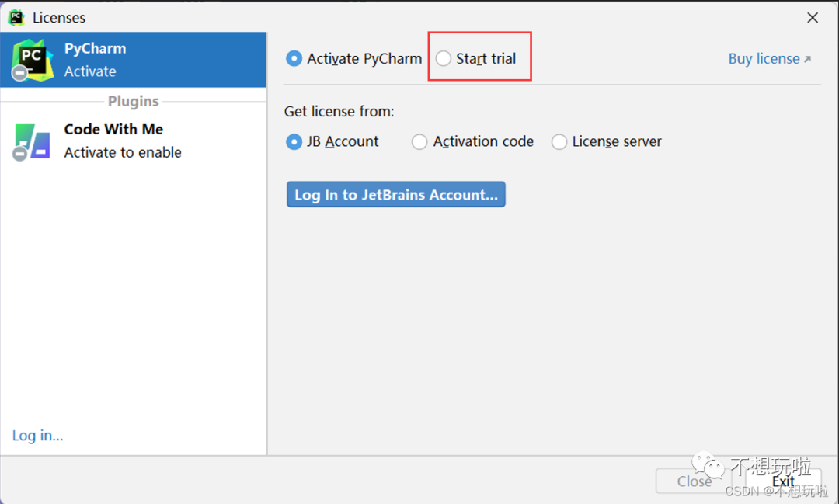Select the PyCharm product entry
Screen dimensions: 839x504
(134, 59)
